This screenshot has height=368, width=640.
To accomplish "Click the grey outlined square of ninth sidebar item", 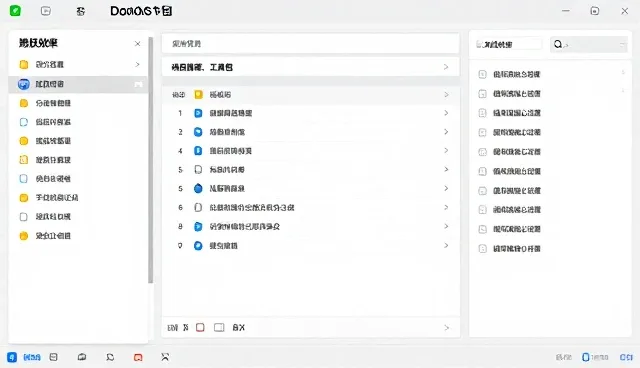I will click(x=24, y=217).
